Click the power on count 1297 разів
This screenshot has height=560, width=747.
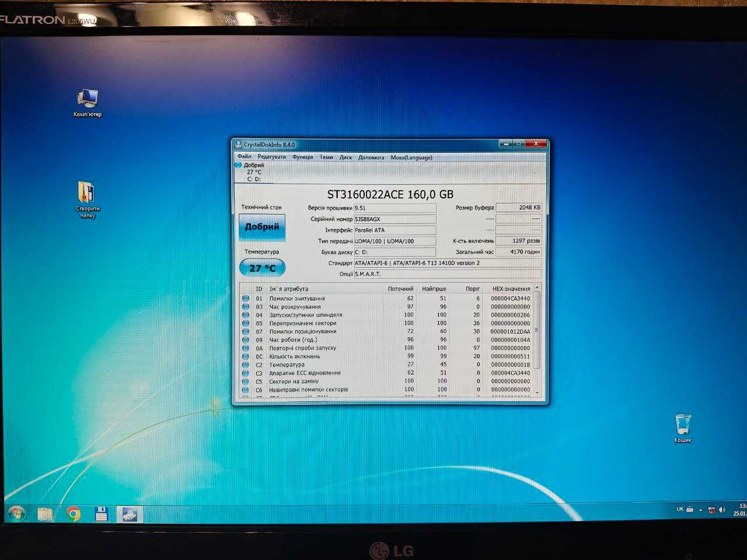(x=518, y=241)
